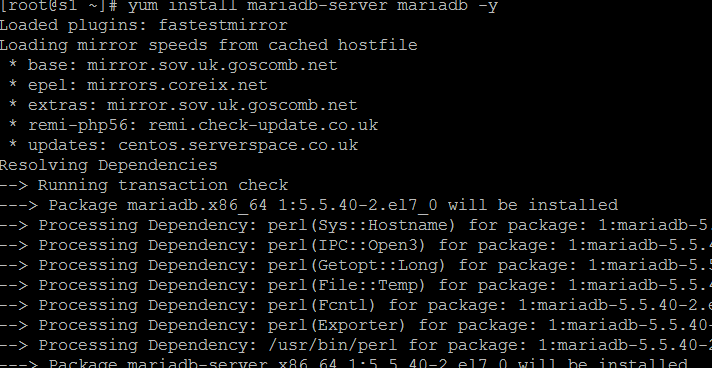Click centos.serverspace.co.uk updates mirror
The width and height of the screenshot is (712, 368).
point(238,145)
